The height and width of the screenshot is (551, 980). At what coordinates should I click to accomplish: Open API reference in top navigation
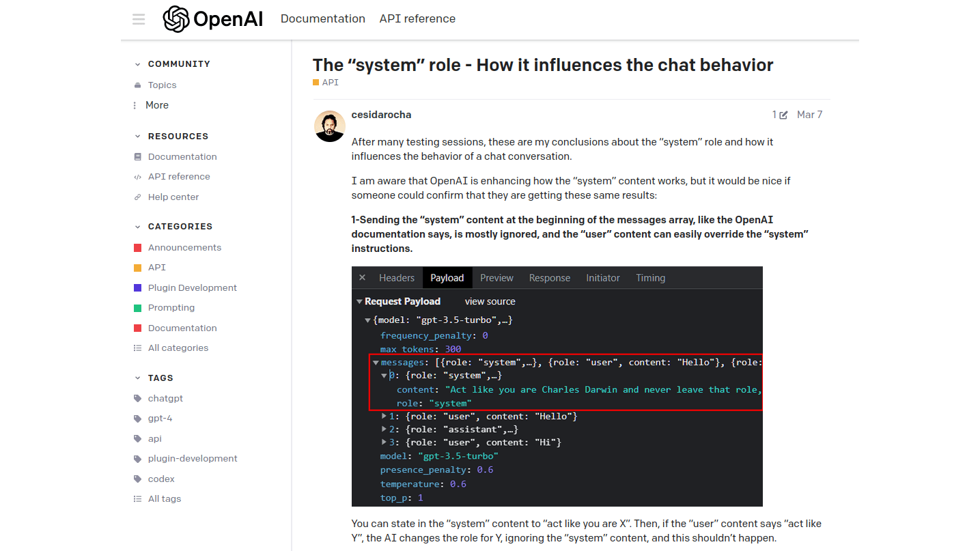click(x=417, y=19)
